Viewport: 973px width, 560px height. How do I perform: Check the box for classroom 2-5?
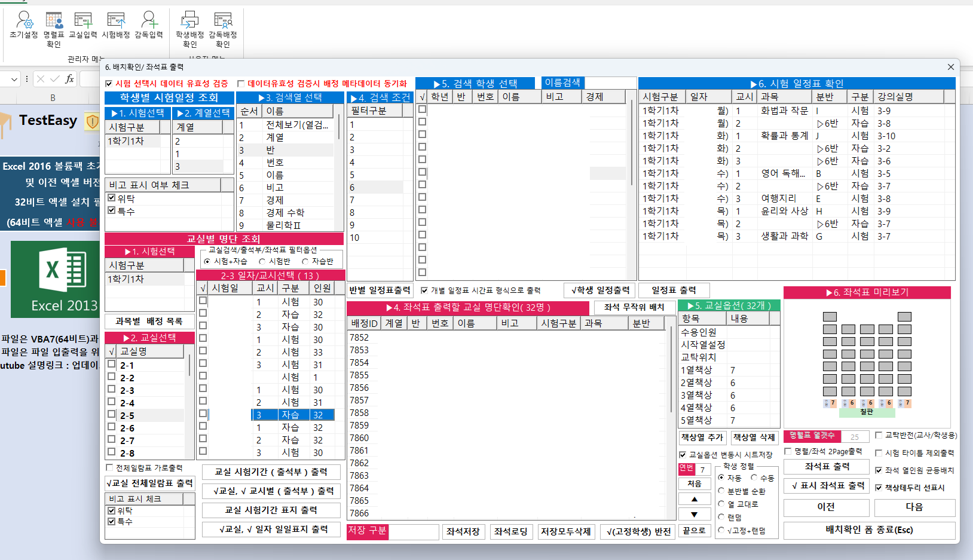tap(112, 414)
